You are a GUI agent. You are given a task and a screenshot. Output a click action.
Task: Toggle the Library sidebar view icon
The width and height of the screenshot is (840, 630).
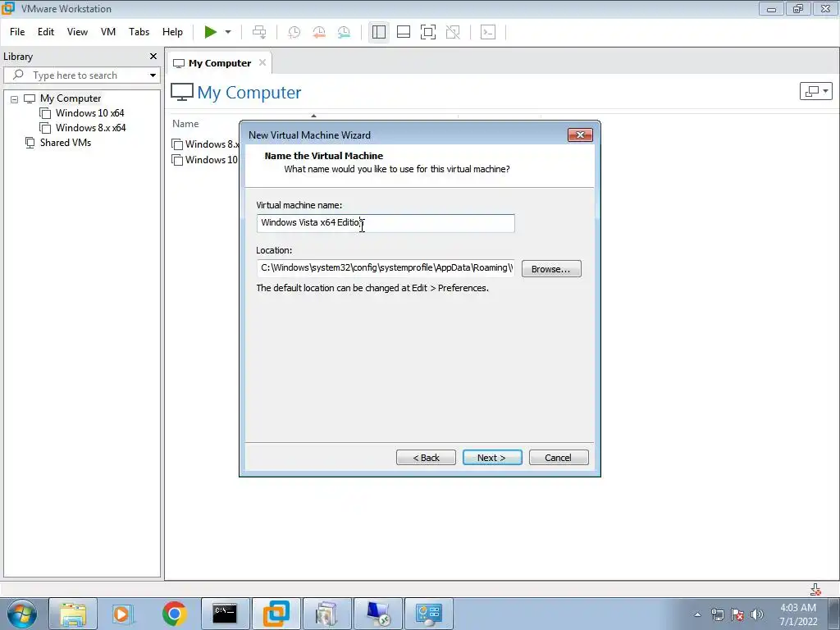379,32
